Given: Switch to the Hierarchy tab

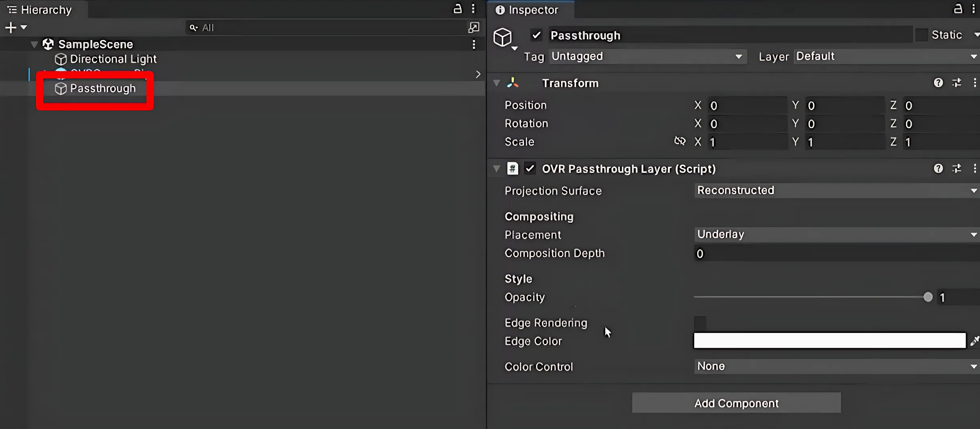Looking at the screenshot, I should pos(40,9).
